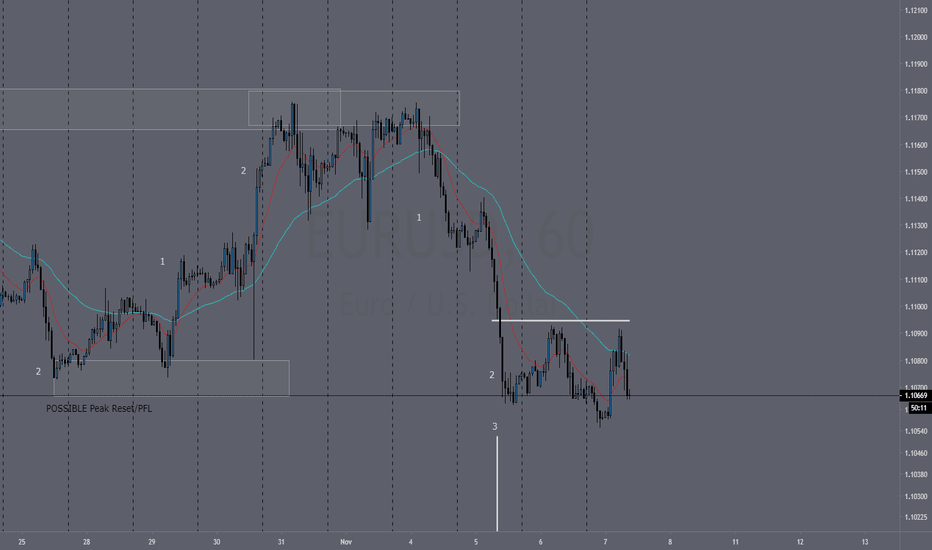The height and width of the screenshot is (550, 932).
Task: Select the 2 label beside the Oct 30 rally
Action: point(243,171)
